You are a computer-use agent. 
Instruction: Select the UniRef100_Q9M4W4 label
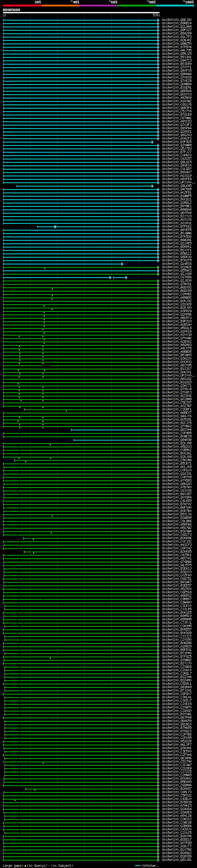click(x=177, y=74)
